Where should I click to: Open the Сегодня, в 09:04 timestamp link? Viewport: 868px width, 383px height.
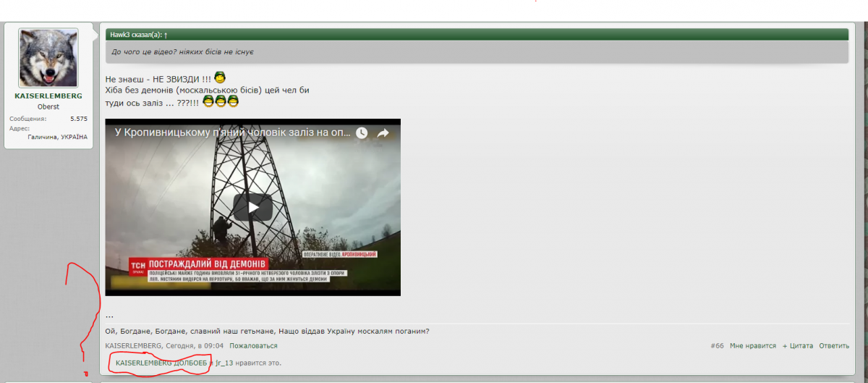pyautogui.click(x=195, y=346)
